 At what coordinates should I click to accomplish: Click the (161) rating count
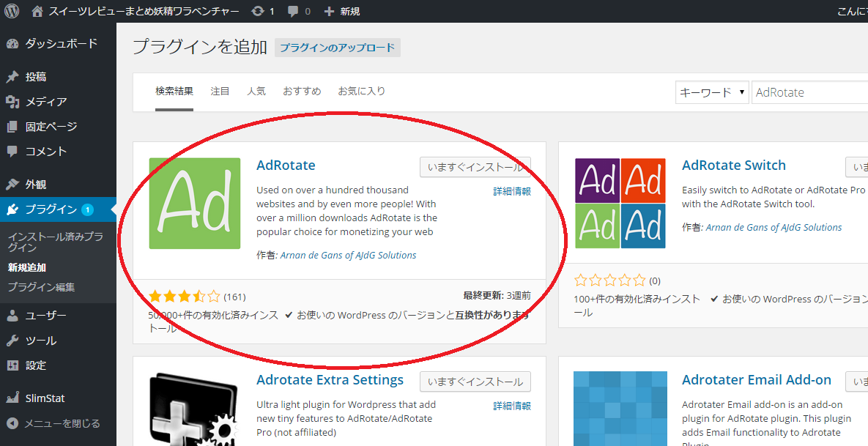234,297
